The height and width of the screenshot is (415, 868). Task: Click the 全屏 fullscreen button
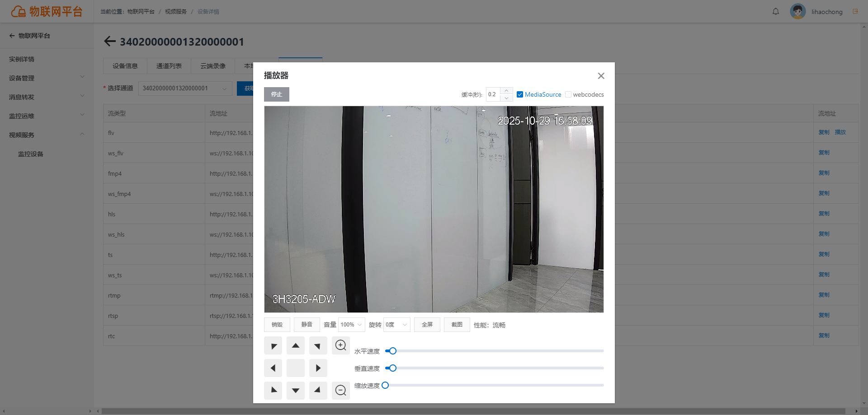[x=427, y=325]
